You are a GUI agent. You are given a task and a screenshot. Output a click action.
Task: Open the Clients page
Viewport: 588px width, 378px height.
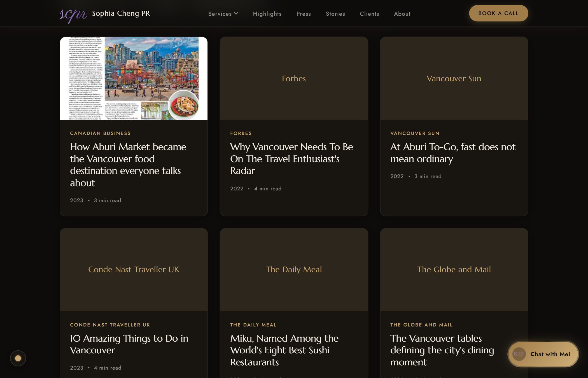tap(369, 14)
